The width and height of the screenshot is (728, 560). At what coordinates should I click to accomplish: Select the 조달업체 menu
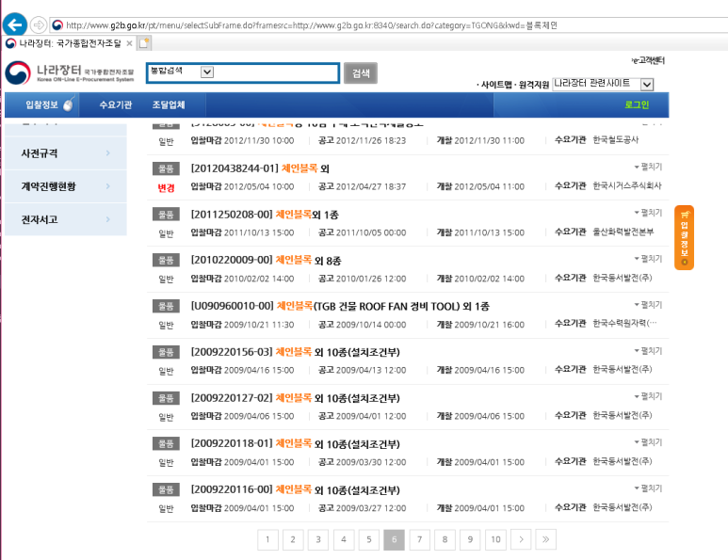[x=168, y=104]
